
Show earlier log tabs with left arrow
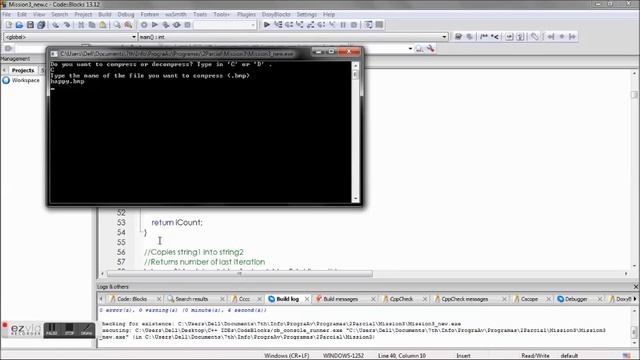point(101,299)
